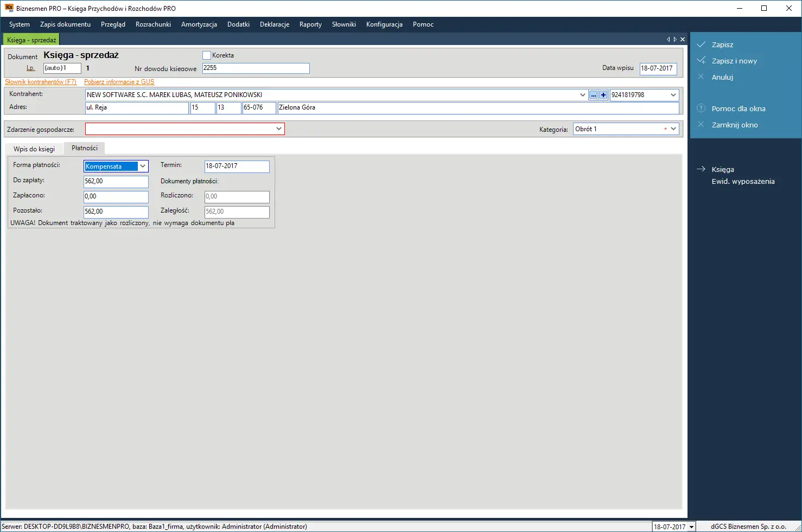The width and height of the screenshot is (802, 532).
Task: Click the Nr dowodu księgowego field
Action: [256, 68]
